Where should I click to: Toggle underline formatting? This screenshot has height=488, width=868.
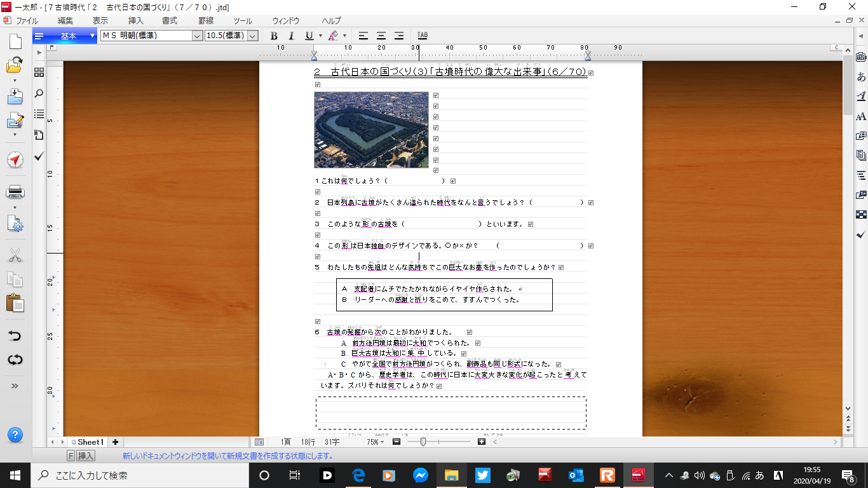click(x=309, y=36)
